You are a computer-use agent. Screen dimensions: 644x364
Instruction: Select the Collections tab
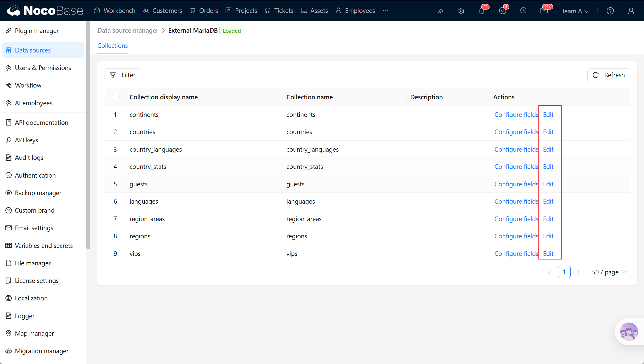click(113, 46)
